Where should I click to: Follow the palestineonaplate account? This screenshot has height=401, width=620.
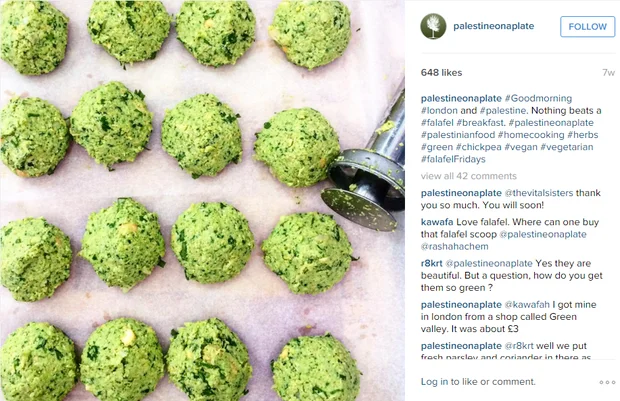[588, 26]
